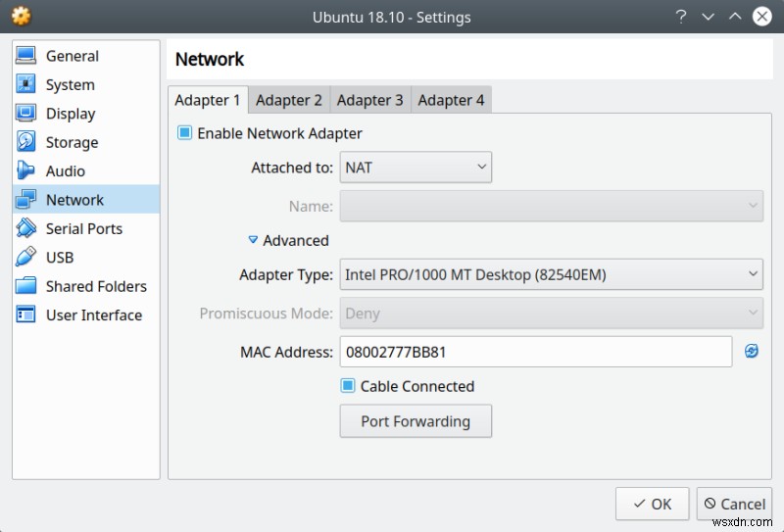Click the Cancel button
This screenshot has width=784, height=532.
click(x=734, y=504)
